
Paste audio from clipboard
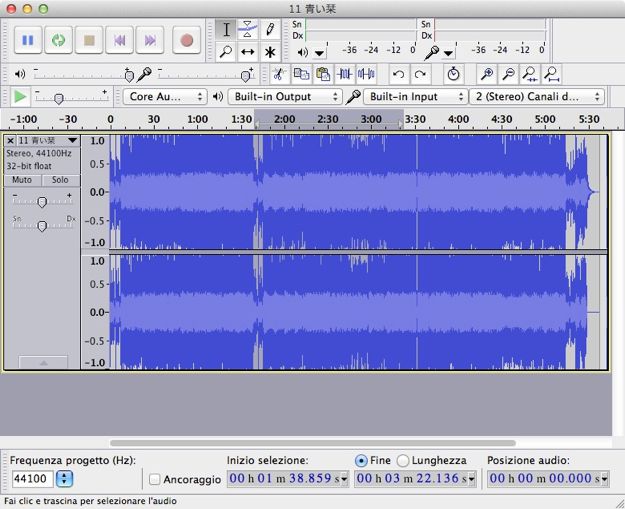[323, 74]
